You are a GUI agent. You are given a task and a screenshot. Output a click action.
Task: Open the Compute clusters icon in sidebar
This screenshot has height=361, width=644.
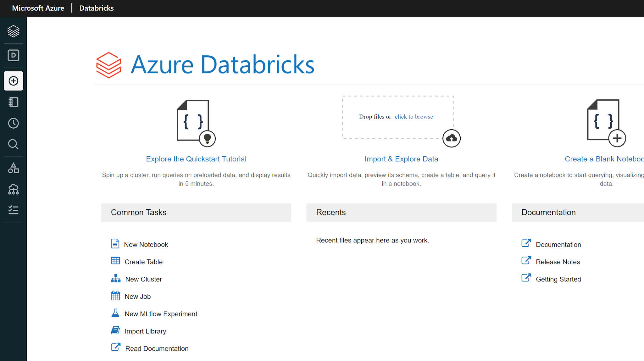tap(13, 189)
